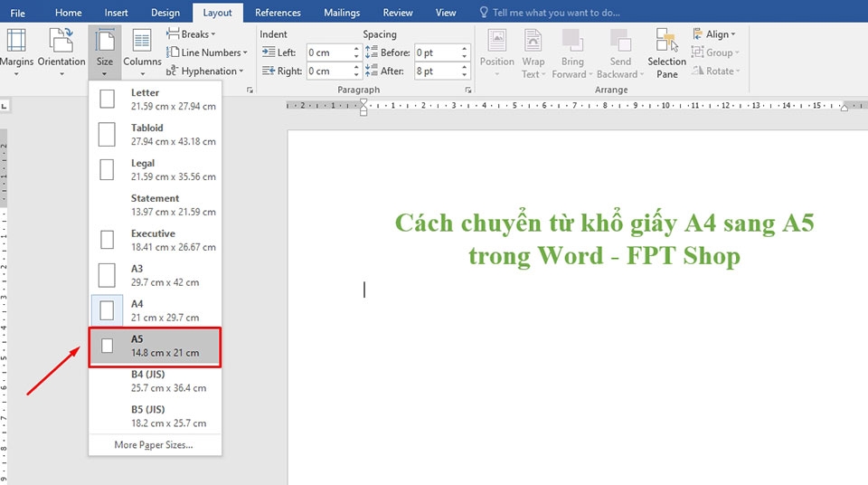Click the Indent Right value field
Screen dimensions: 868x485
click(x=329, y=71)
